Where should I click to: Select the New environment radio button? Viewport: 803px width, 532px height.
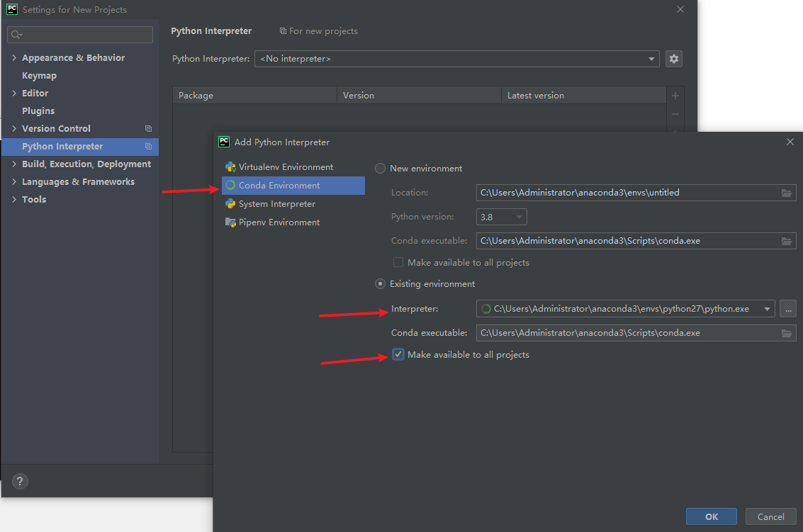pos(381,169)
